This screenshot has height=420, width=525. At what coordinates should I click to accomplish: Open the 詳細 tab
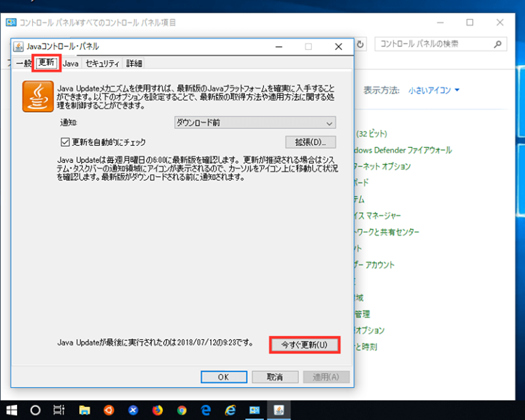134,64
